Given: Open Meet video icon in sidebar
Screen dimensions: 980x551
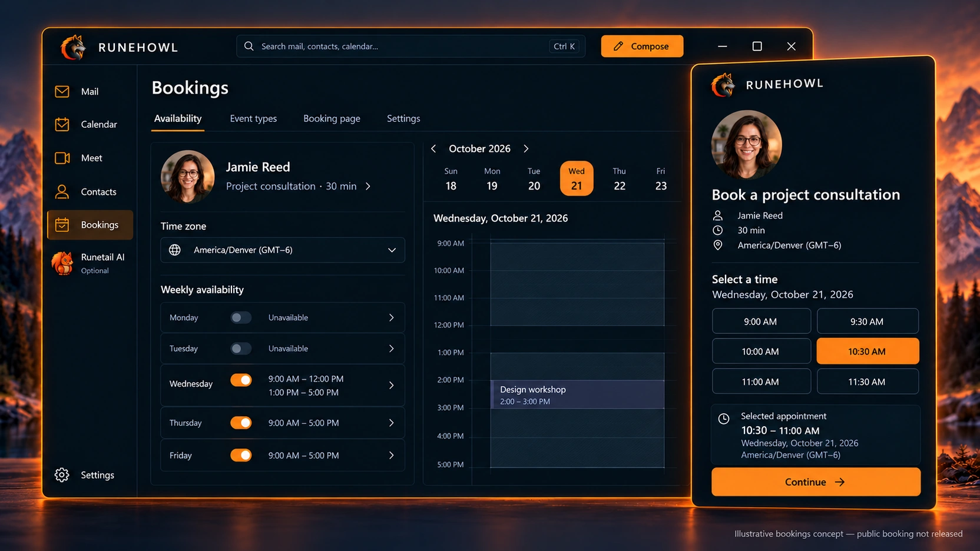Looking at the screenshot, I should (62, 158).
